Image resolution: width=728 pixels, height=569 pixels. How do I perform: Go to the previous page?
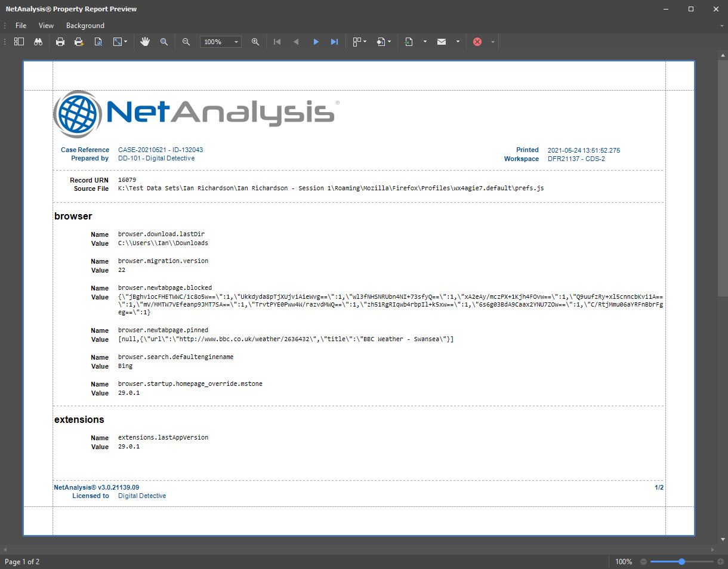click(296, 42)
